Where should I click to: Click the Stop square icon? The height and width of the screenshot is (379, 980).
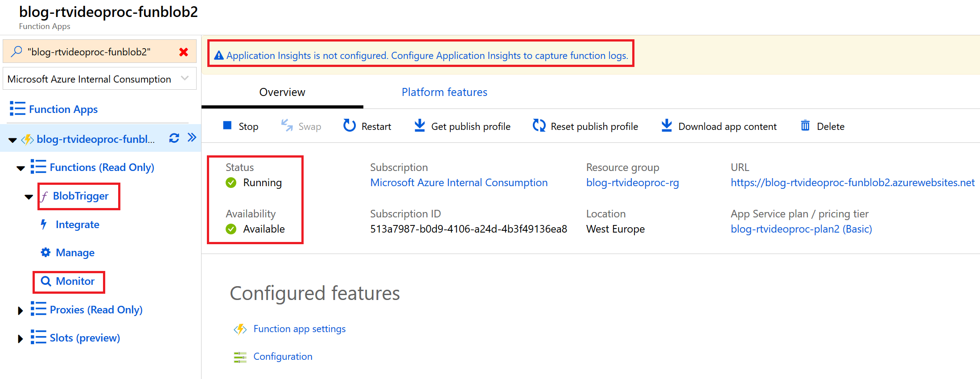coord(227,126)
